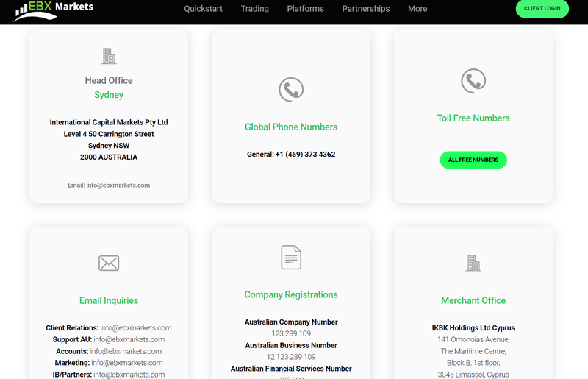Click The Maritime Centre text

(473, 351)
